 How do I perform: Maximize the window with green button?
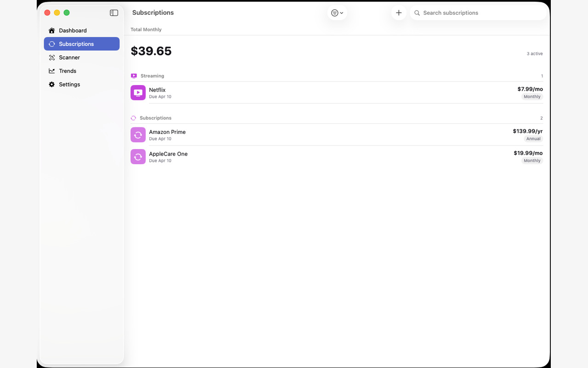pos(67,13)
